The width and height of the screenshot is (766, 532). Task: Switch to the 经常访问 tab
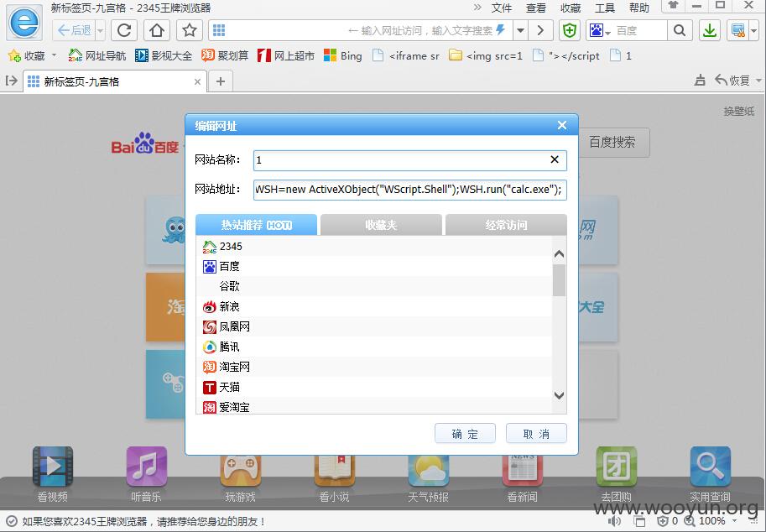click(506, 225)
